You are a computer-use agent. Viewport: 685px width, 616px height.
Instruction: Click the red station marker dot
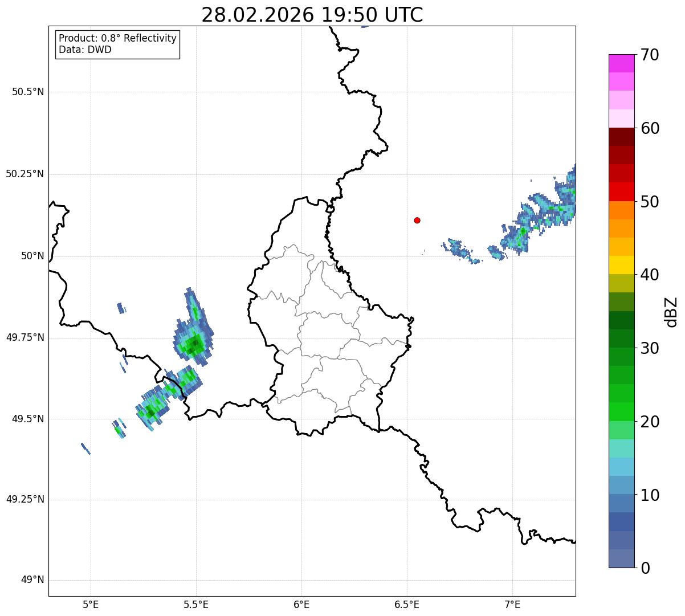[417, 220]
